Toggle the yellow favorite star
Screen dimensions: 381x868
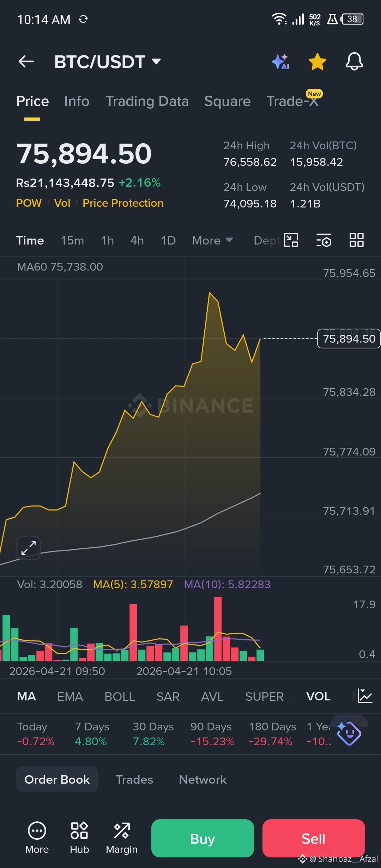click(x=317, y=62)
